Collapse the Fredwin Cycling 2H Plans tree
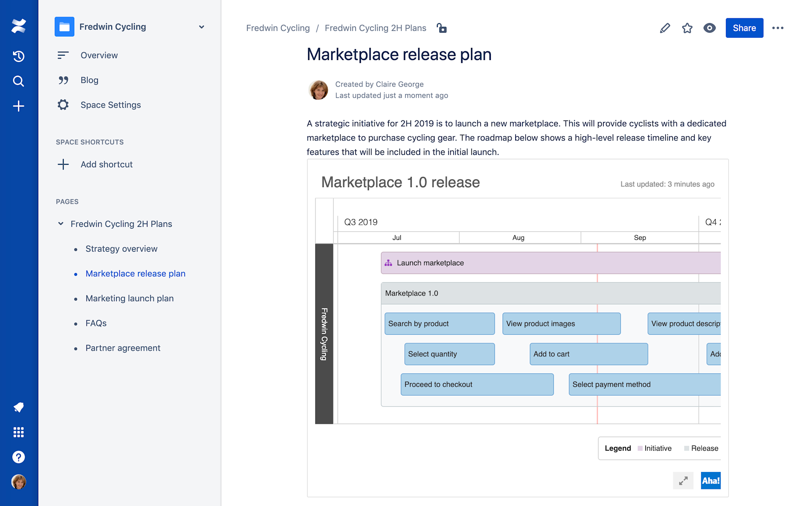The image size is (812, 506). (61, 224)
